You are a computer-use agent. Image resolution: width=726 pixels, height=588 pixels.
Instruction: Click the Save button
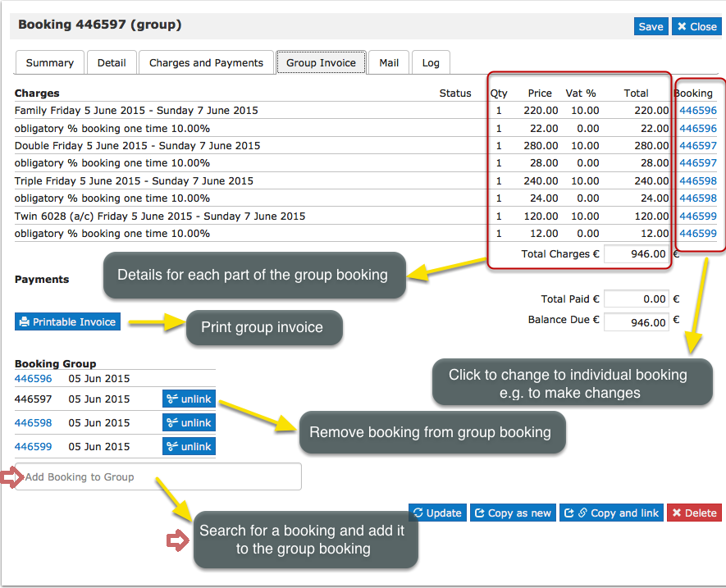(x=651, y=26)
